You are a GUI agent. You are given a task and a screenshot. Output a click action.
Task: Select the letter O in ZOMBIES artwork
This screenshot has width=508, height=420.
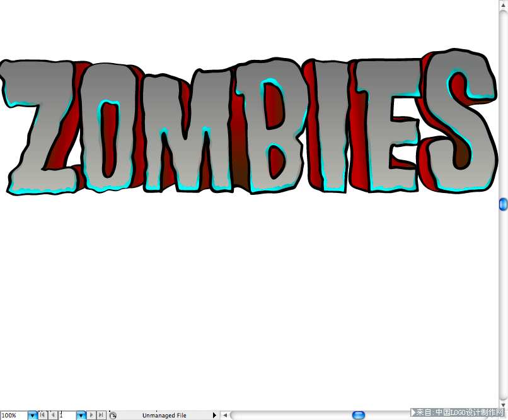[x=108, y=127]
